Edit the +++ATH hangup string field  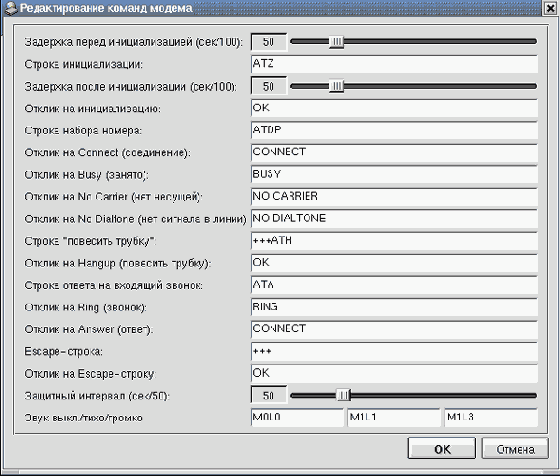(x=394, y=241)
